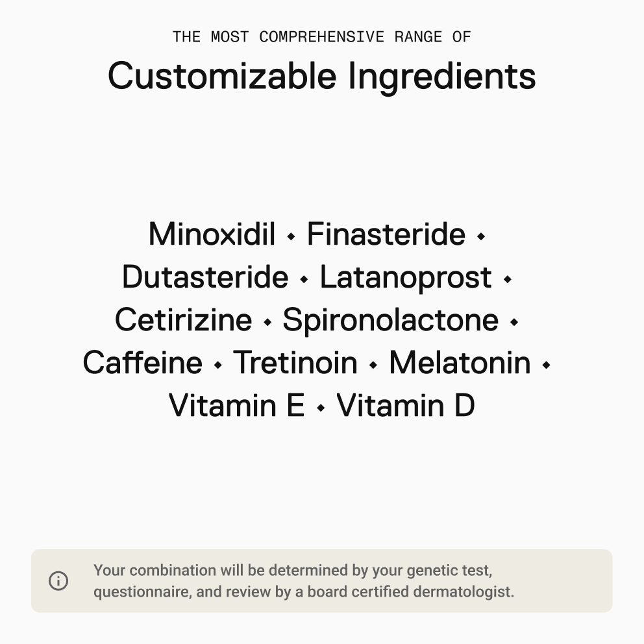The image size is (644, 644).
Task: Click 'The Most Comprehensive Range Of' subtitle
Action: click(x=321, y=37)
